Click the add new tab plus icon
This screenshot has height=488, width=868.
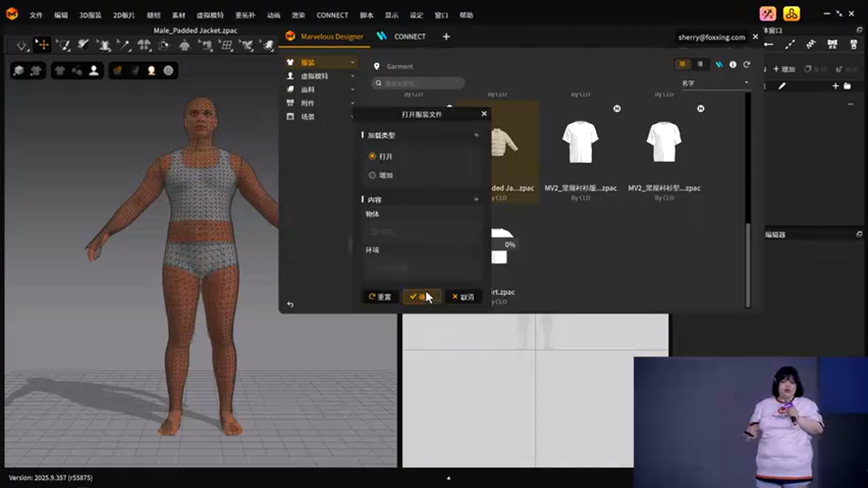coord(446,37)
